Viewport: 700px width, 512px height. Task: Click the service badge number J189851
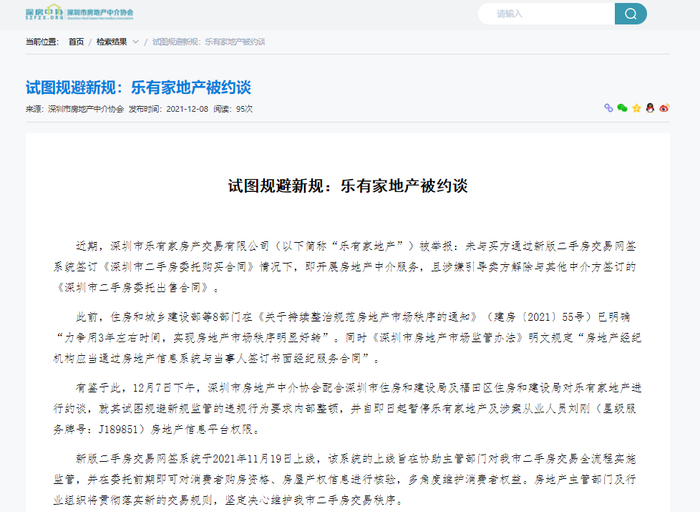(x=118, y=429)
